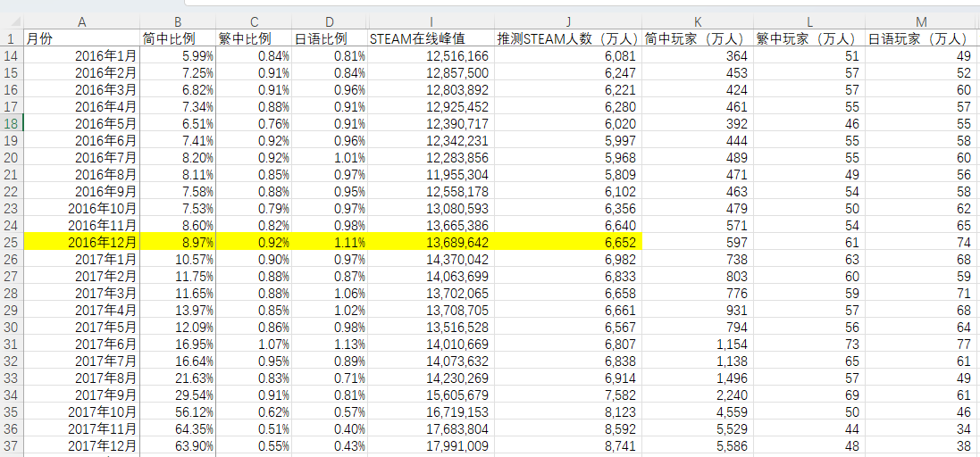Select cell showing 29.54%
The image size is (980, 457).
(178, 395)
